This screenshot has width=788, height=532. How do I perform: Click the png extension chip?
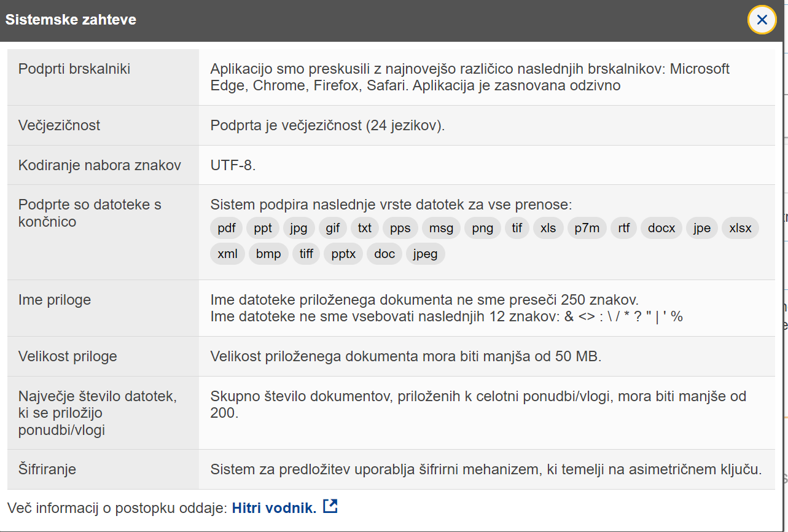[x=482, y=228]
